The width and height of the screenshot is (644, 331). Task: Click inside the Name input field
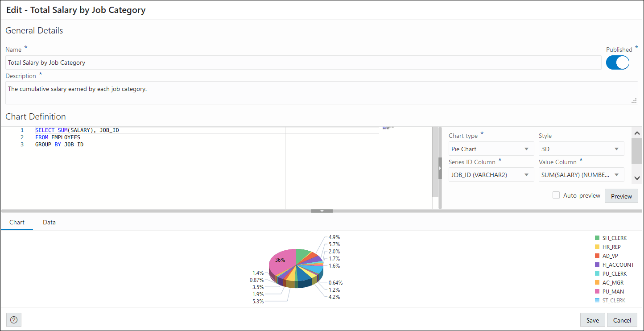(x=178, y=62)
